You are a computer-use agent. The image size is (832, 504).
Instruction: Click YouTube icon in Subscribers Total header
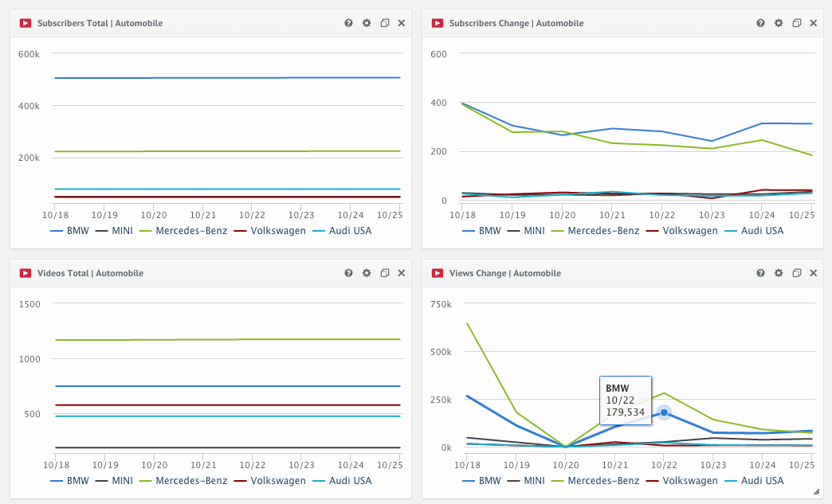[26, 23]
